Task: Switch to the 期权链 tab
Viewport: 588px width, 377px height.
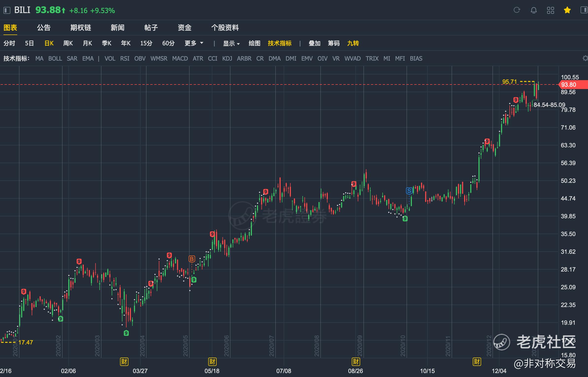Action: (81, 28)
